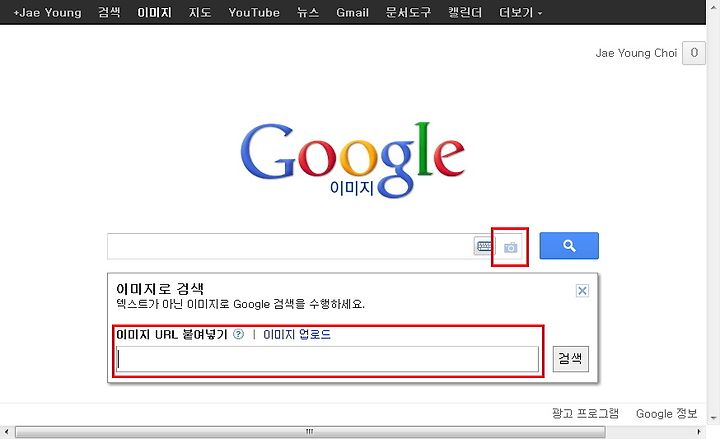
Task: Open +Jae Young in top bar
Action: (x=48, y=12)
